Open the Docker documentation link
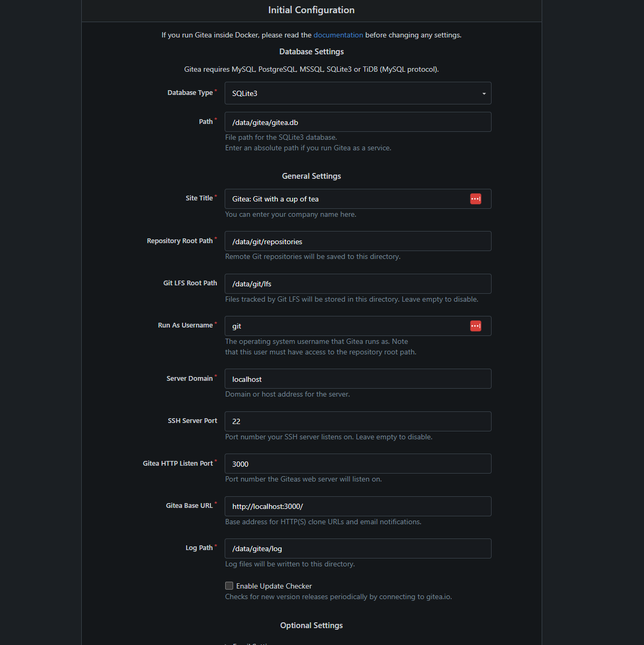Image resolution: width=644 pixels, height=645 pixels. (x=338, y=35)
